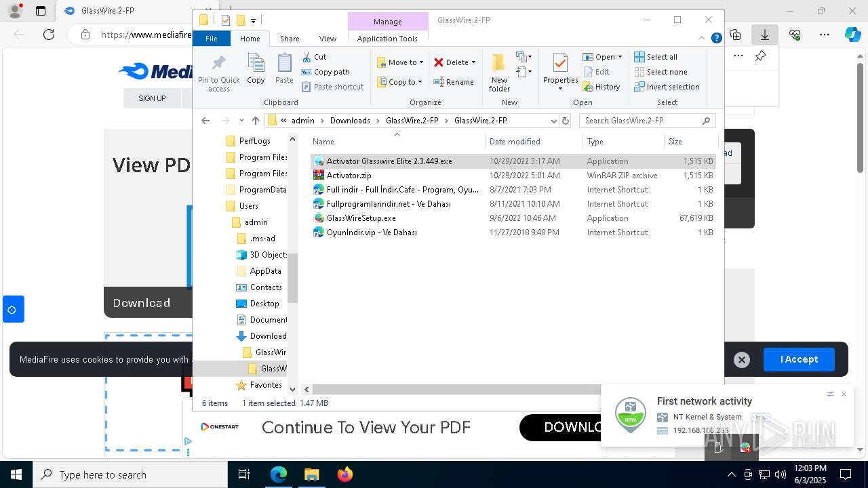Click the Copy ribbon icon

pyautogui.click(x=256, y=64)
